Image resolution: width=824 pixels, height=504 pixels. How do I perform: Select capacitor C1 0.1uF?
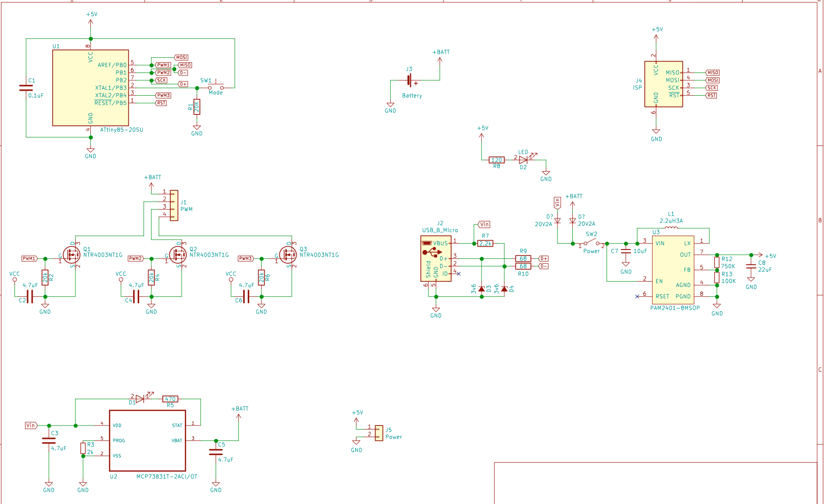coord(26,88)
